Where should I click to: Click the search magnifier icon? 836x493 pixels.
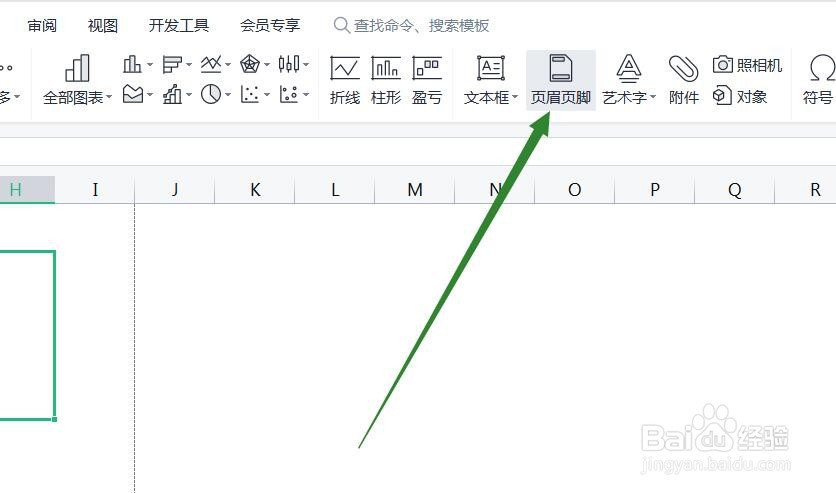(x=341, y=25)
